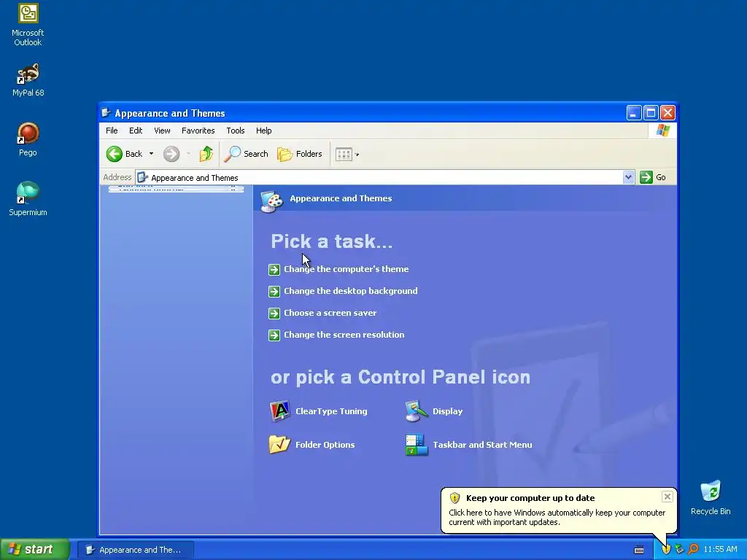This screenshot has width=747, height=560.
Task: Click the Views grid icon
Action: [344, 155]
